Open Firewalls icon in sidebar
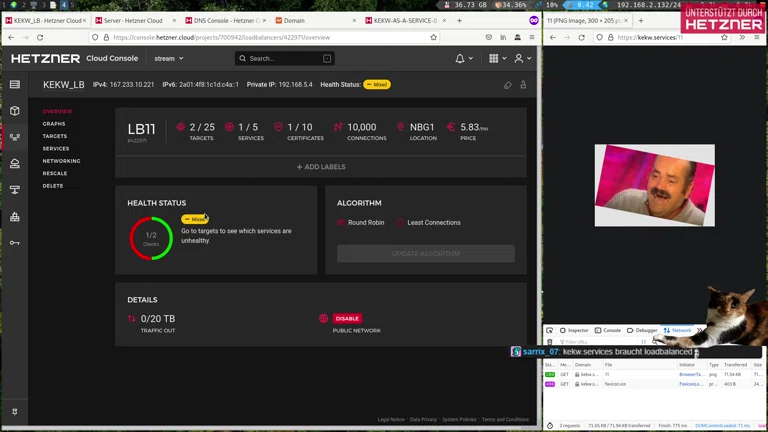This screenshot has height=432, width=768. tap(15, 216)
